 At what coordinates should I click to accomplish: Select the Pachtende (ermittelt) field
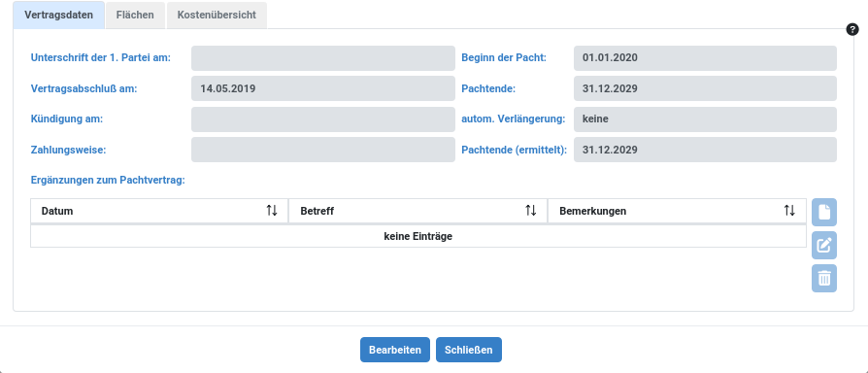click(705, 150)
